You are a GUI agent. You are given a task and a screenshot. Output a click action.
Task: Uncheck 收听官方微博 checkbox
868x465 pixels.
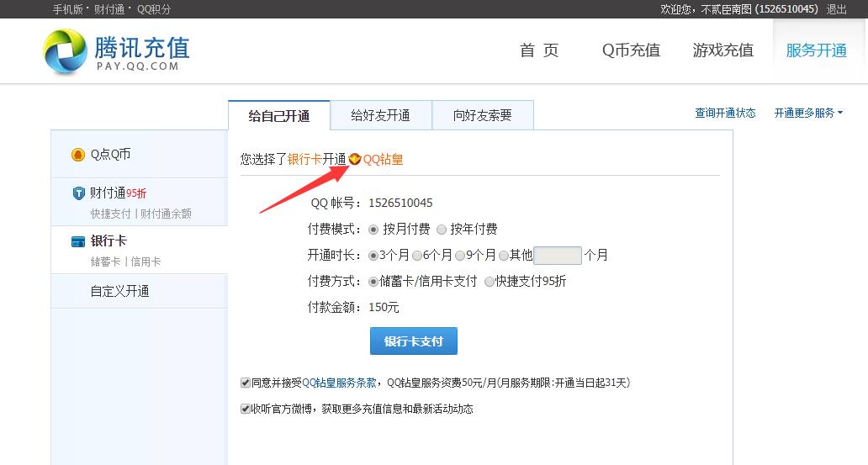coord(246,409)
